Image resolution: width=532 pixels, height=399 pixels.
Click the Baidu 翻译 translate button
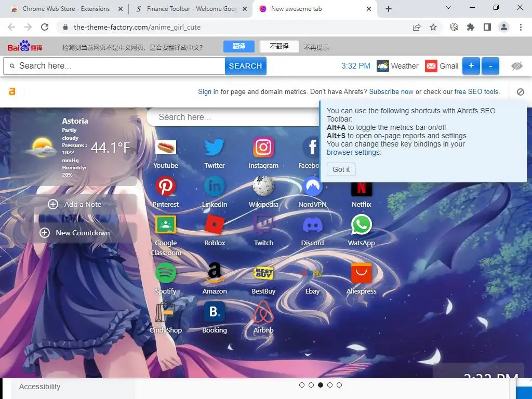[x=239, y=46]
